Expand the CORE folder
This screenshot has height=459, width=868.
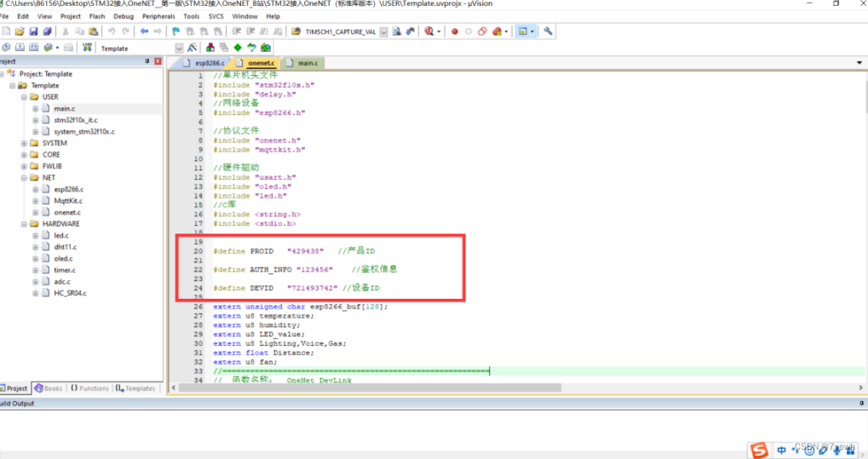coord(24,155)
